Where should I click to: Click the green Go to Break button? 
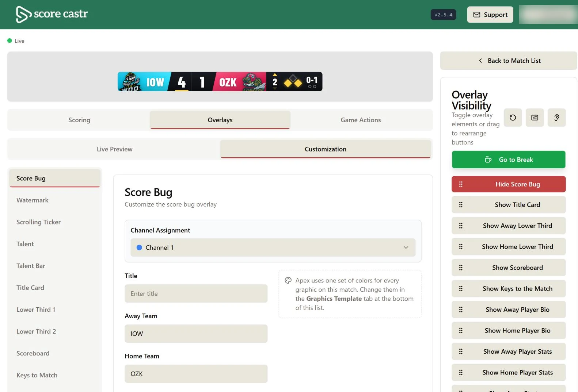click(509, 160)
